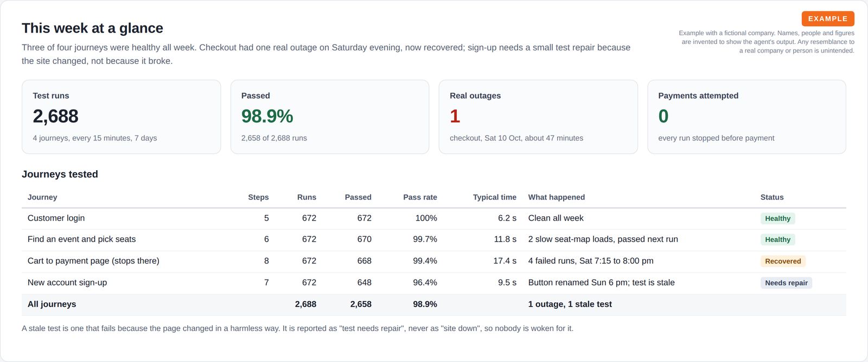Click the 99.7% pass rate cell
The height and width of the screenshot is (362, 868).
tap(425, 240)
